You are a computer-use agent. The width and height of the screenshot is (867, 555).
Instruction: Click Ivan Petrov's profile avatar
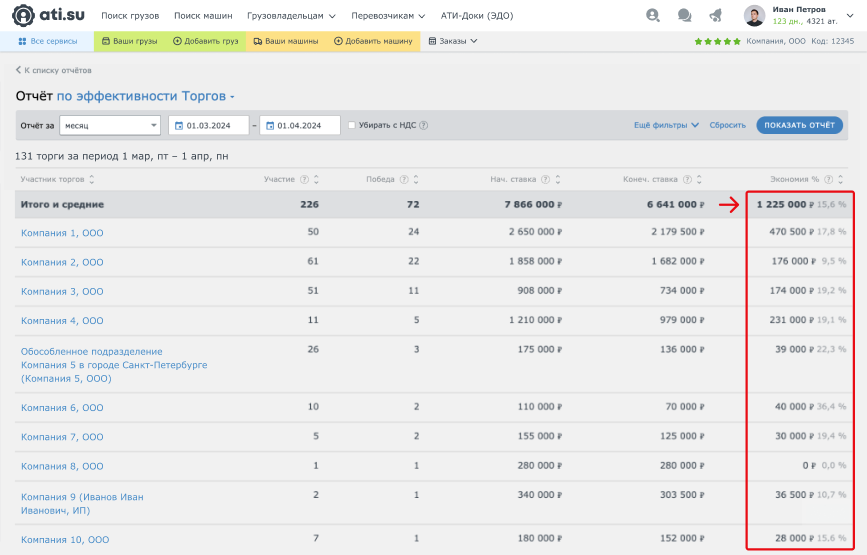click(754, 16)
